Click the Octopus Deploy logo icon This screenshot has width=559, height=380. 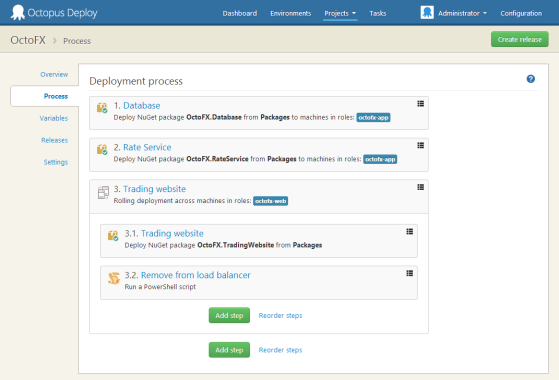click(17, 12)
